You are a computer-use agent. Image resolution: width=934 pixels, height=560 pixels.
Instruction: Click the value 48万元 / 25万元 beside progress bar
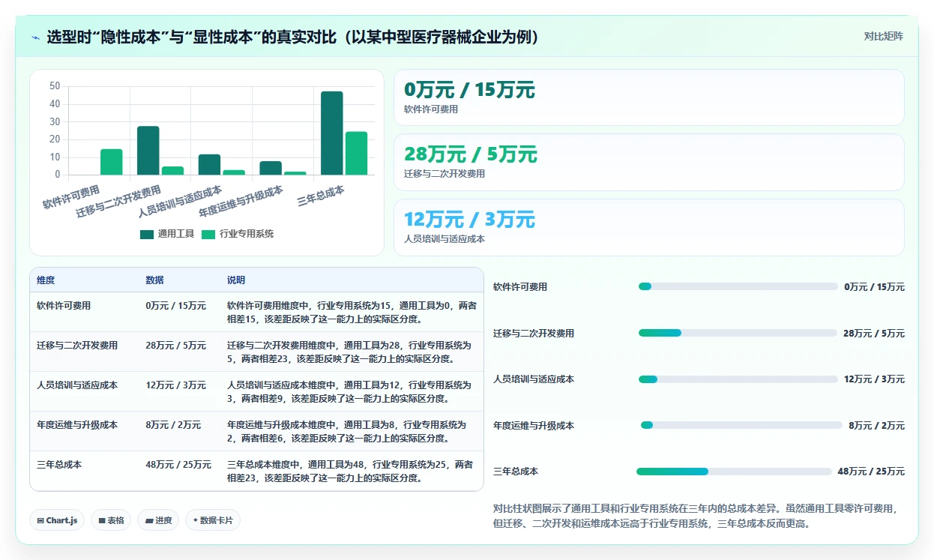[x=871, y=472]
